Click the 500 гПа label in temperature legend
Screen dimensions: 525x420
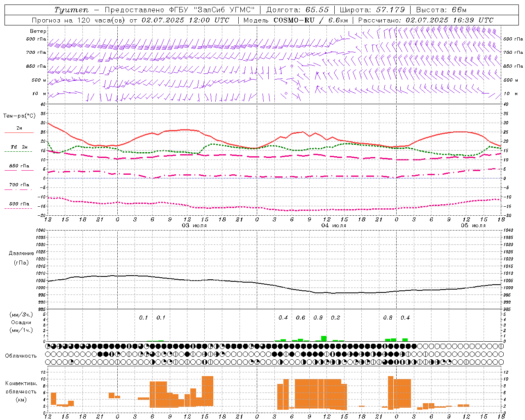[x=19, y=204]
